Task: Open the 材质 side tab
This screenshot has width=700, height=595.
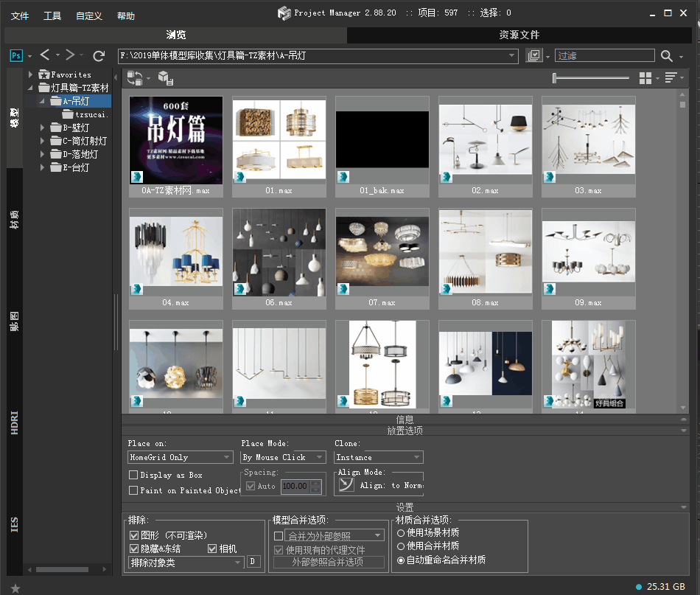Action: pos(15,220)
